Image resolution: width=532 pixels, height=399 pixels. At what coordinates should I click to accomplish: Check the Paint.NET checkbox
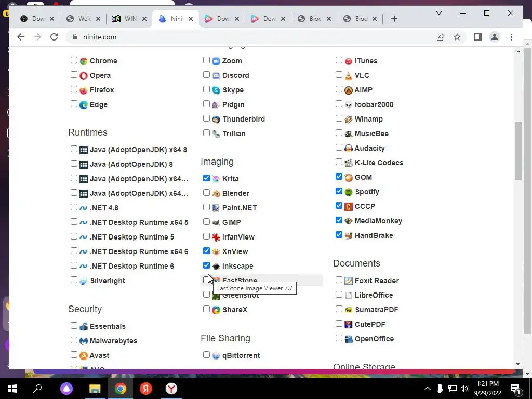pos(206,207)
